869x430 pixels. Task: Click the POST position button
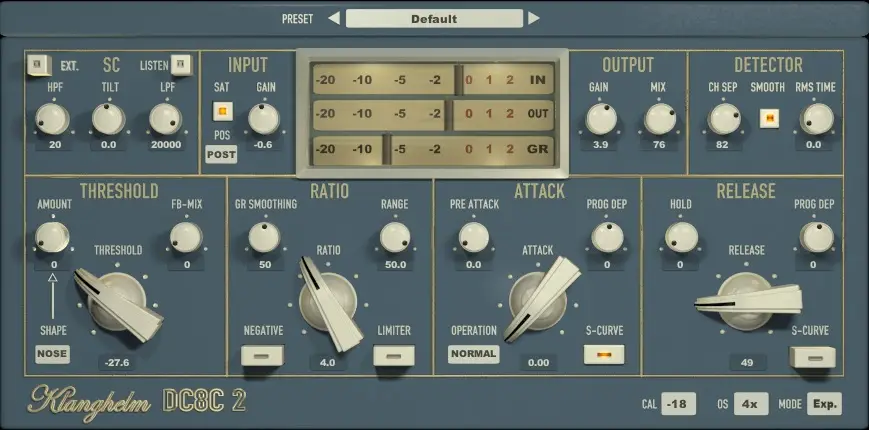pyautogui.click(x=221, y=155)
